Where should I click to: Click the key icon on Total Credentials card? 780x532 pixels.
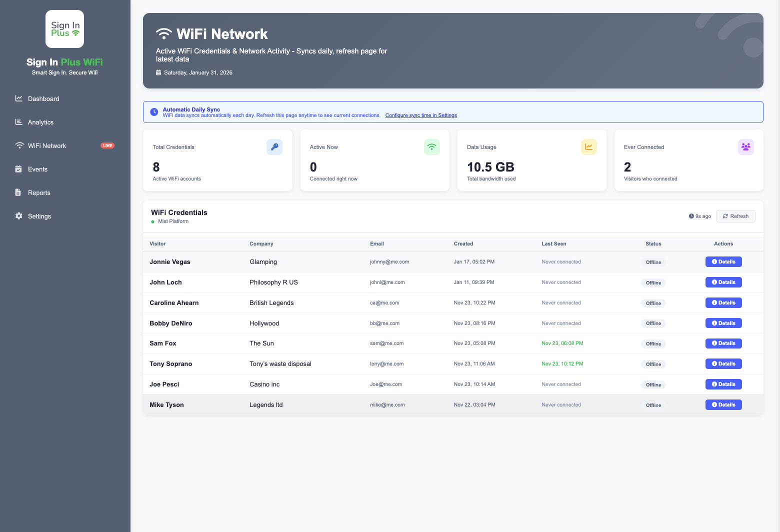pos(274,147)
